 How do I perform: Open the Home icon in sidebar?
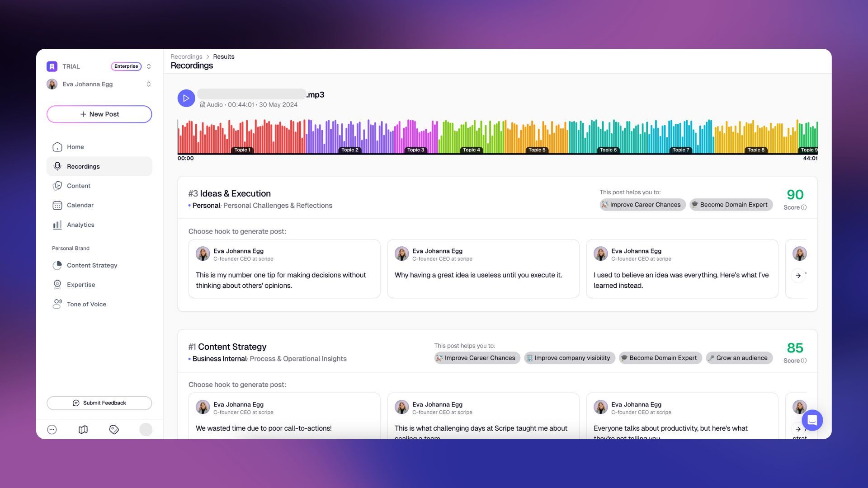click(57, 147)
